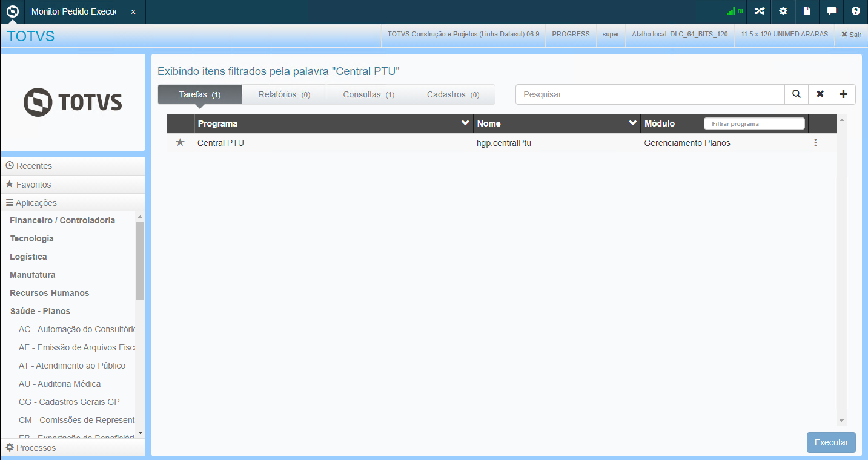Click the applications tree scroll-up arrow
Screen dimensions: 868x460
click(x=141, y=217)
